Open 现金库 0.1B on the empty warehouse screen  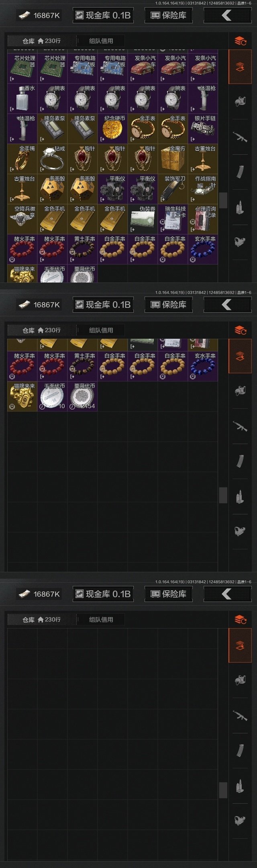point(103,594)
